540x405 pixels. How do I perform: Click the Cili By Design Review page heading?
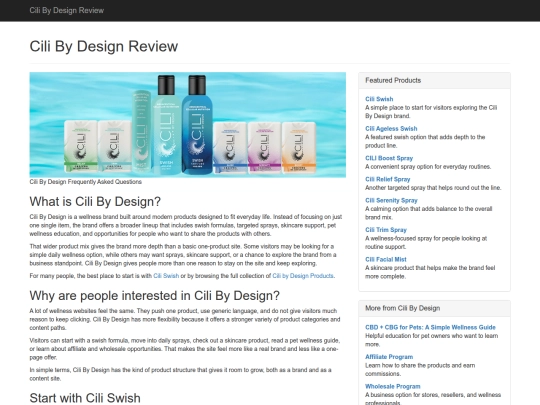(104, 46)
